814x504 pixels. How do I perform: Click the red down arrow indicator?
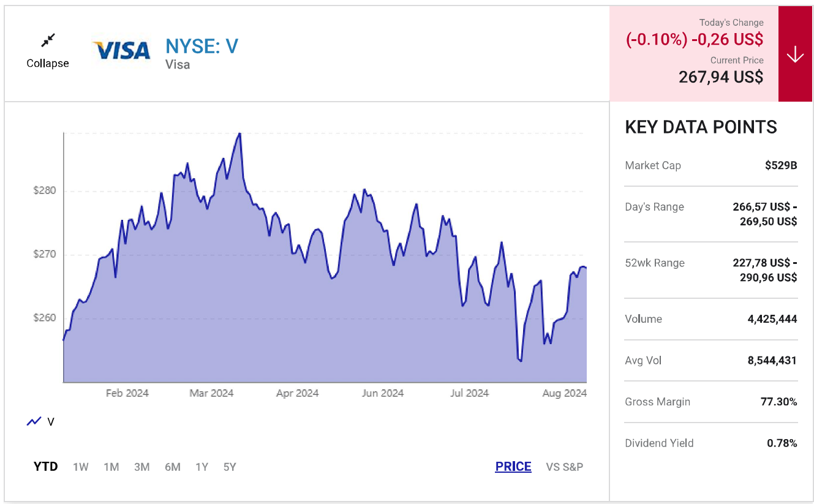(x=795, y=54)
